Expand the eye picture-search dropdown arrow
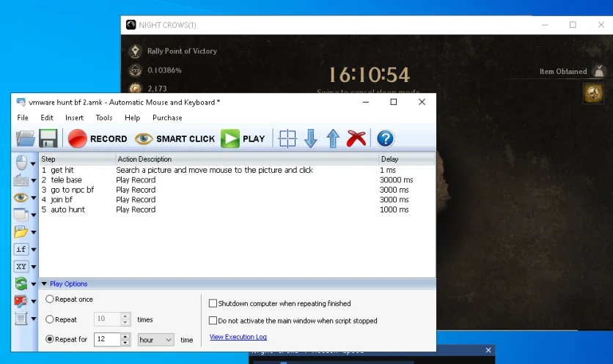 (x=33, y=198)
